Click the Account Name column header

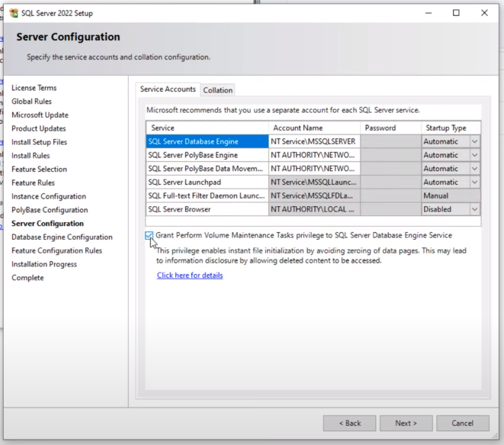[314, 127]
